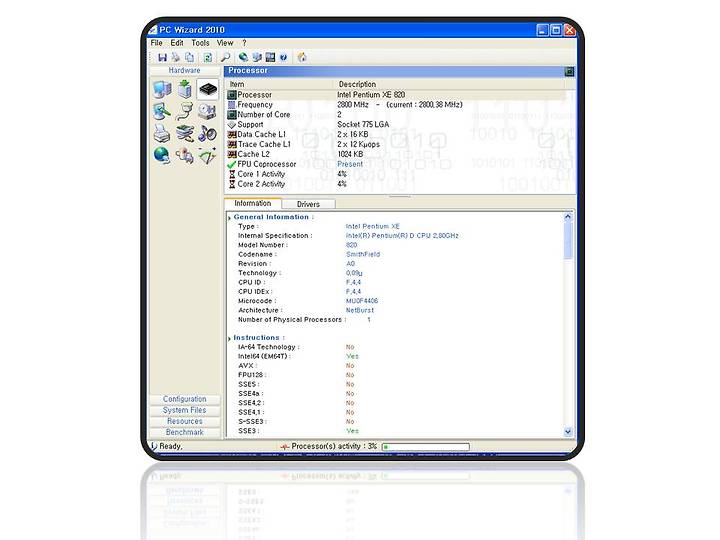Click the MU0F4406 microcode value
The width and height of the screenshot is (720, 540).
pyautogui.click(x=362, y=301)
